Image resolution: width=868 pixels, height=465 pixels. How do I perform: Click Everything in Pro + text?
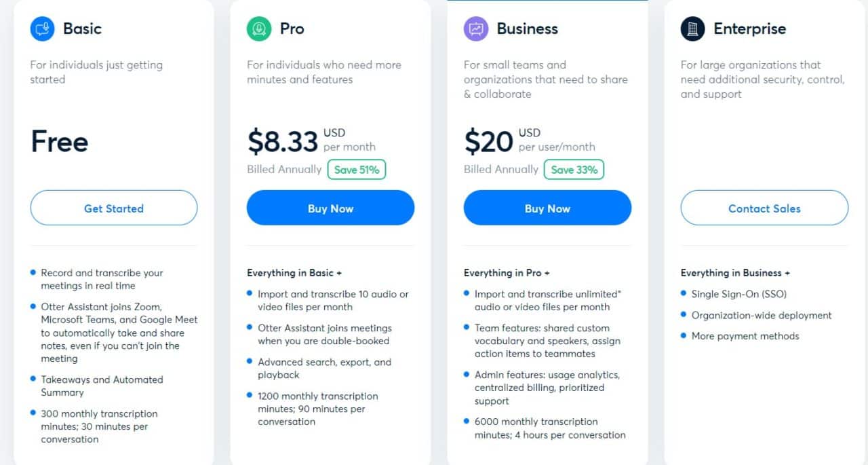coord(507,273)
